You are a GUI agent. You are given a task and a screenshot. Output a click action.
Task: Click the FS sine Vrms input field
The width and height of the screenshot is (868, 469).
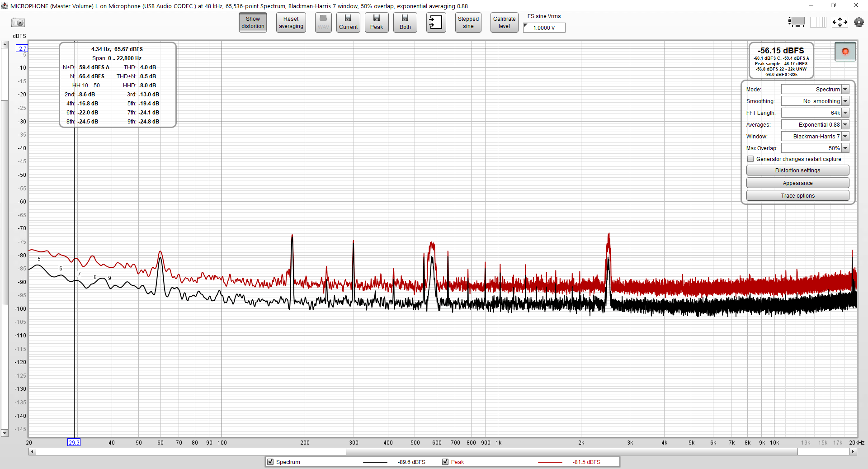544,28
